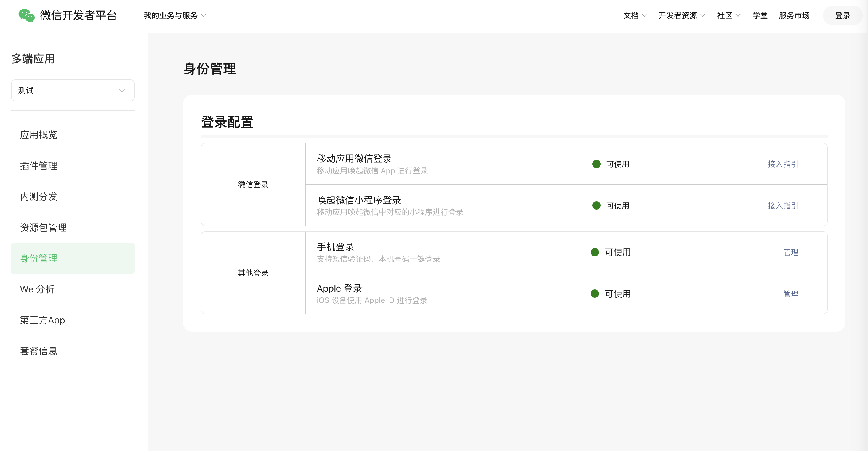Select 身份管理 in sidebar
Screen dimensions: 868x451
click(x=73, y=258)
